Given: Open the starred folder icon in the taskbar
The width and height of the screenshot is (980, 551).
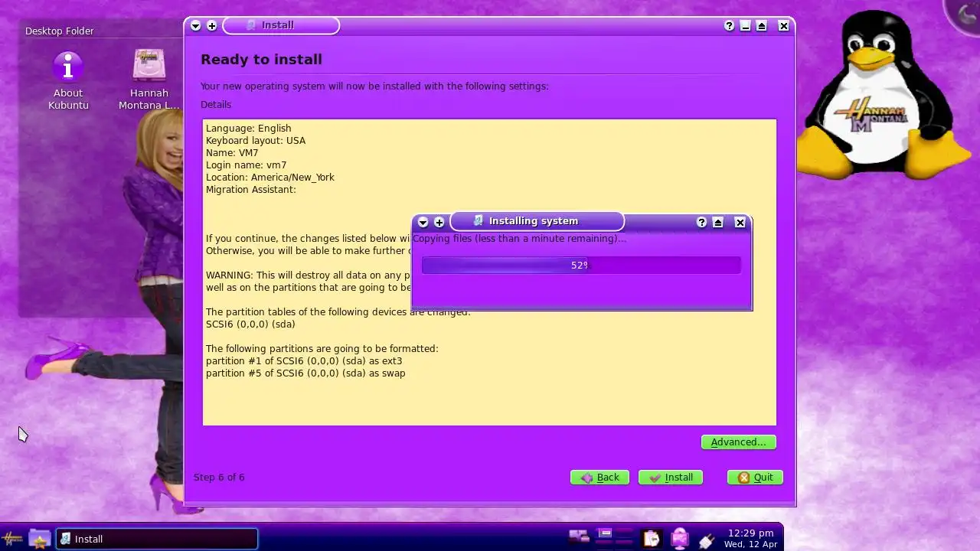Looking at the screenshot, I should coord(39,539).
